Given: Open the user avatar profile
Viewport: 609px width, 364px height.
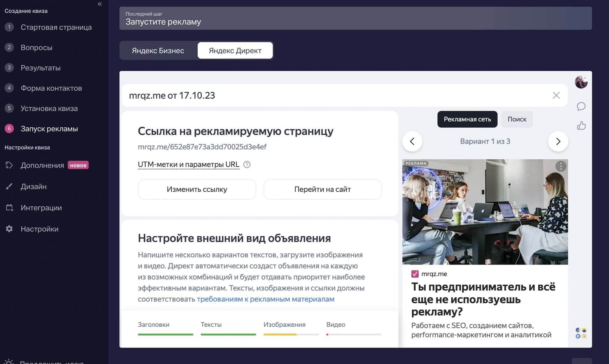Looking at the screenshot, I should (x=581, y=82).
